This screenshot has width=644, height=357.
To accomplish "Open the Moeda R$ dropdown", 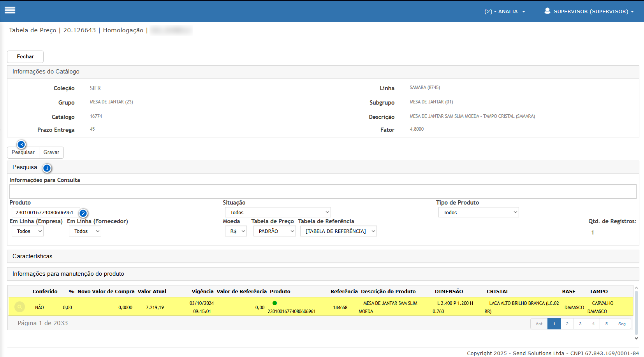I will click(x=236, y=231).
